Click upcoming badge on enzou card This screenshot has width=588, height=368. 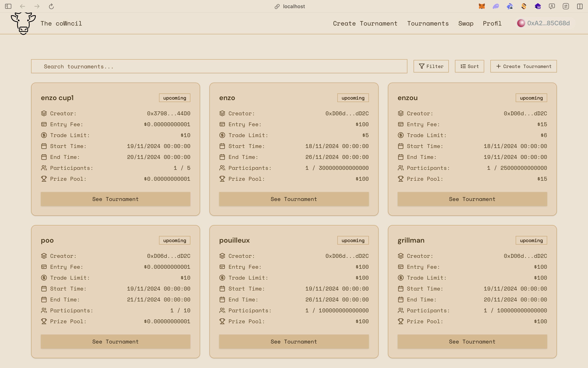tap(531, 98)
